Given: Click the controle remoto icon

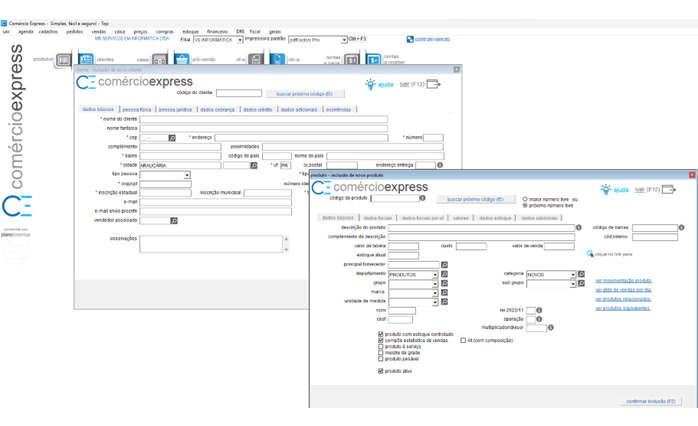Looking at the screenshot, I should click(x=410, y=40).
